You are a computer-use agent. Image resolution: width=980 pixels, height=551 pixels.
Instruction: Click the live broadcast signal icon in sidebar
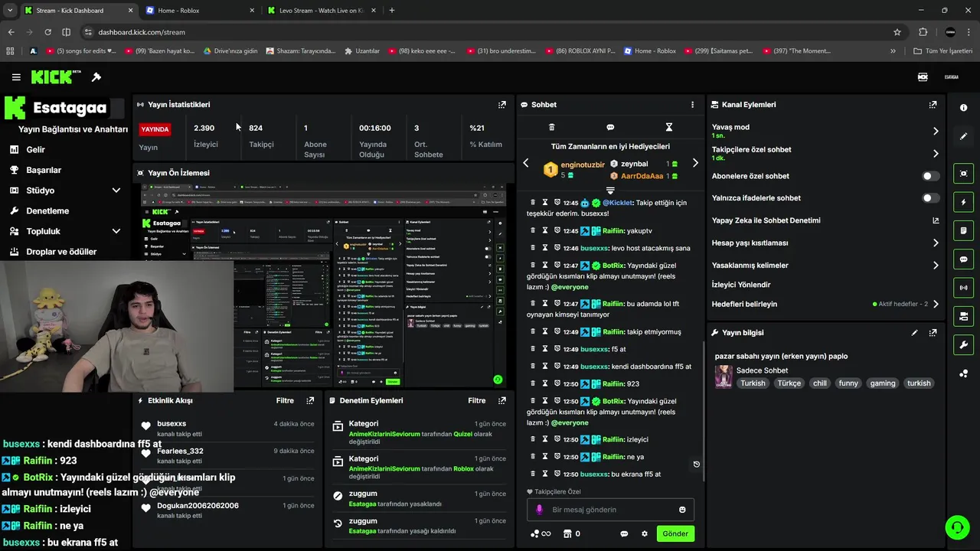click(x=964, y=288)
